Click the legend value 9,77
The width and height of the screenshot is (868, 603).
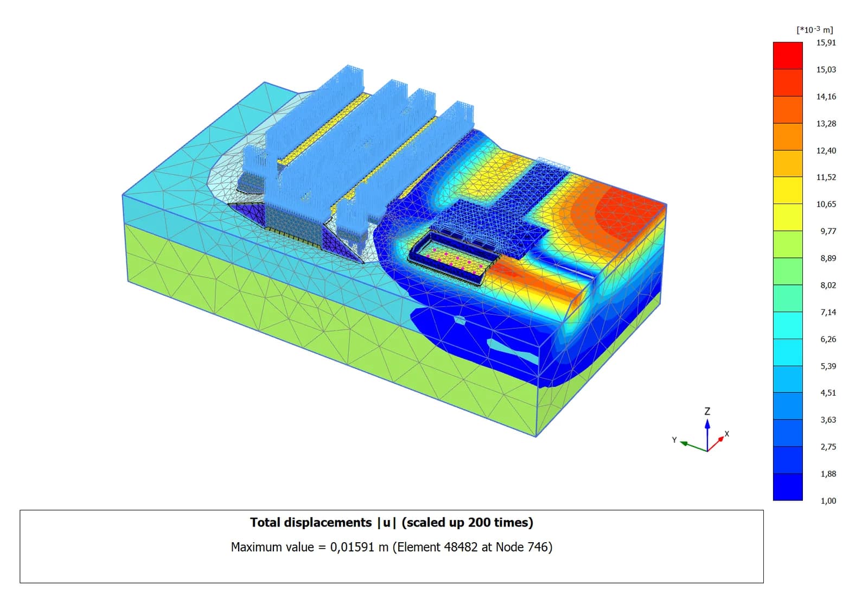point(828,231)
